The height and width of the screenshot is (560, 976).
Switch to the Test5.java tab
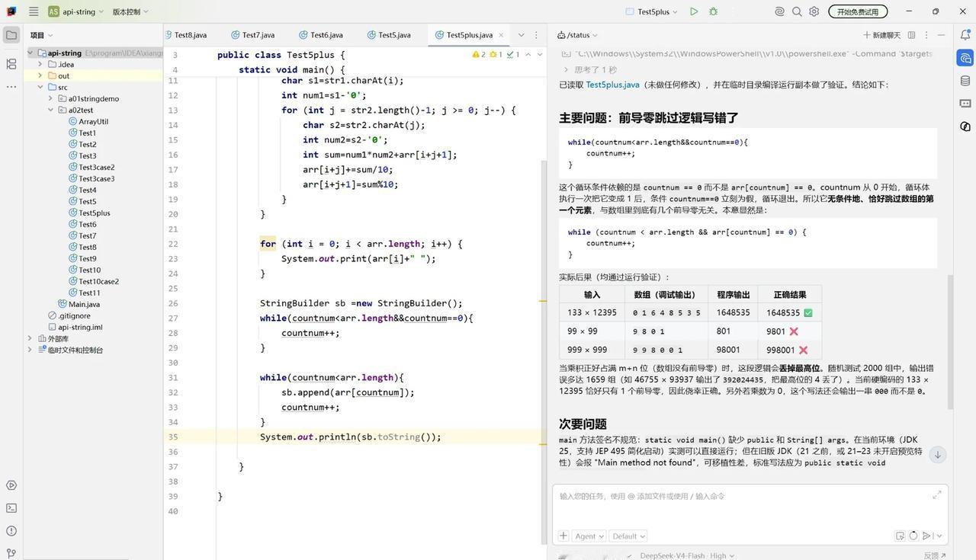point(388,35)
